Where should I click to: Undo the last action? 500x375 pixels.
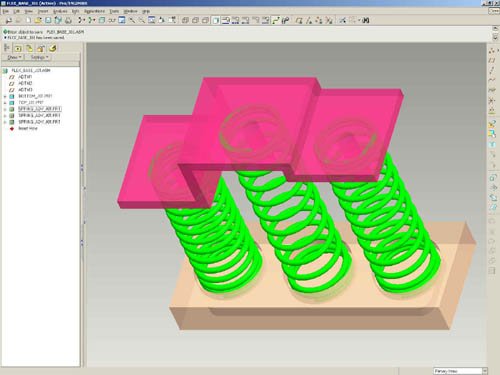tap(80, 20)
